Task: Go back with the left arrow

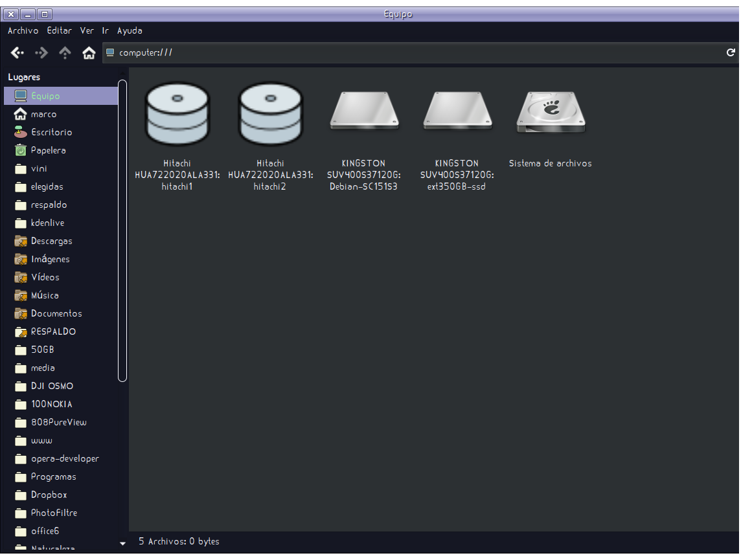Action: (x=17, y=52)
